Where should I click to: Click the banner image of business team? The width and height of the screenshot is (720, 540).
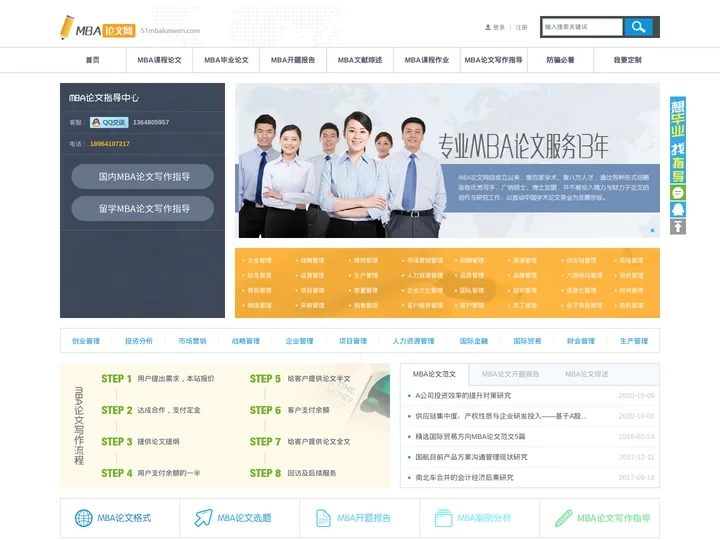(447, 160)
